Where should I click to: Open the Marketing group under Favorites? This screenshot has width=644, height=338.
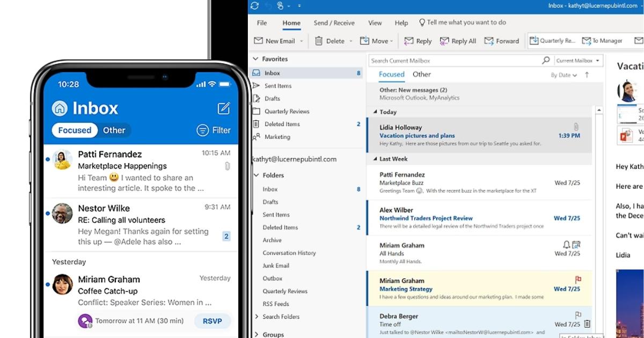[277, 137]
